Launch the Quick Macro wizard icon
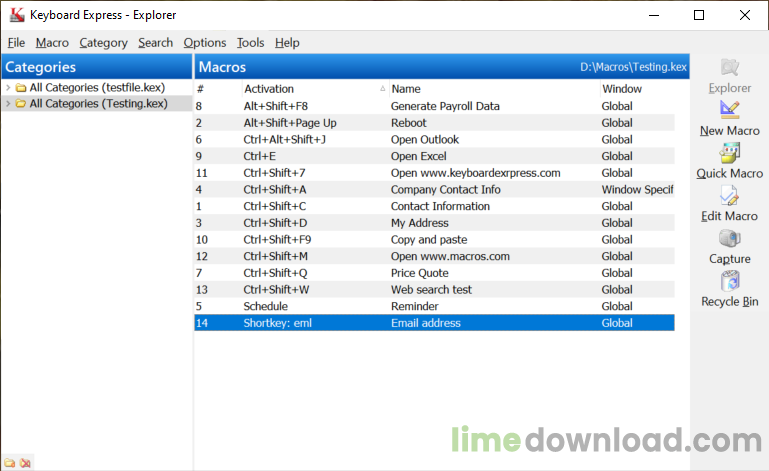This screenshot has width=769, height=471. coord(729,153)
